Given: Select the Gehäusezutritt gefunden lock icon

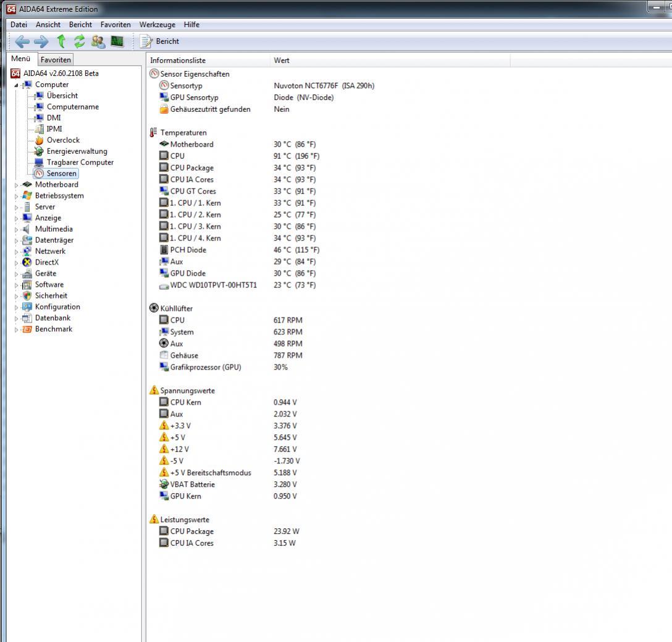Looking at the screenshot, I should pos(164,109).
